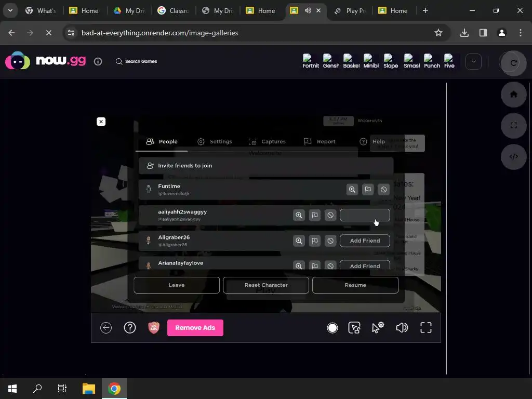Open the Miniblox game shortcut

coord(371,61)
